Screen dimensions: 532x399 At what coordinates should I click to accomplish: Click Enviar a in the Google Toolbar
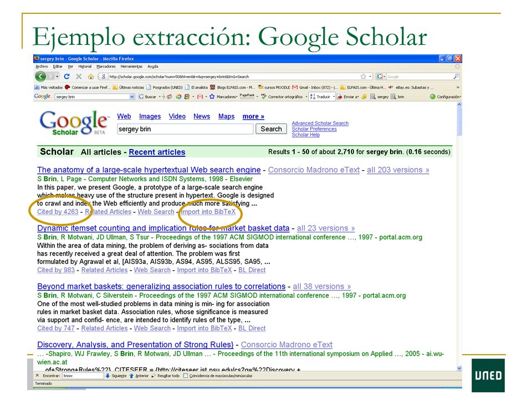348,96
